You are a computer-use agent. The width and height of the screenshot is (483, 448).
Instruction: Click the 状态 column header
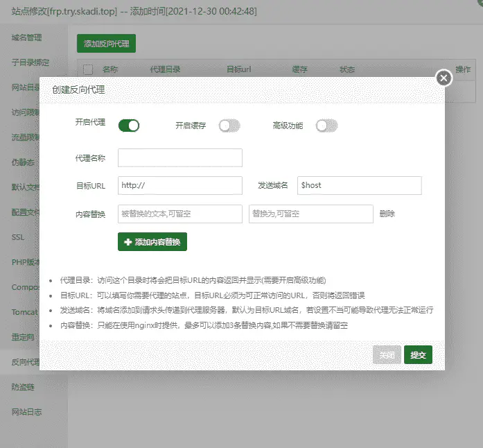(347, 69)
